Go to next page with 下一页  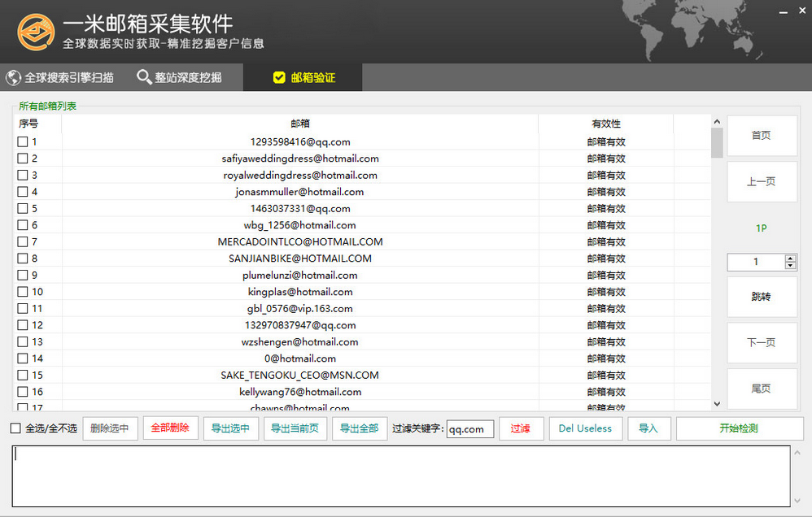pos(762,343)
